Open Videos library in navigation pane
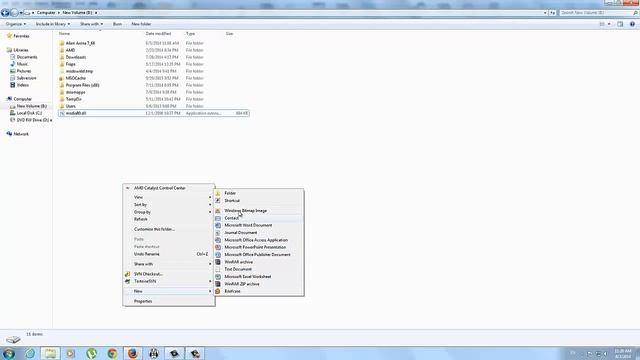 click(x=23, y=85)
